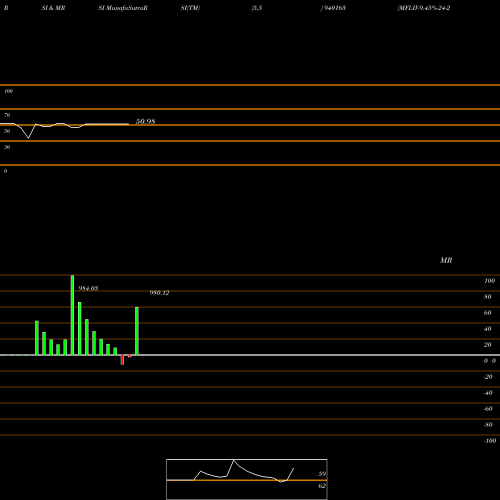Click the tallest green MR histogram bar
This screenshot has height=500, width=500.
tap(72, 315)
